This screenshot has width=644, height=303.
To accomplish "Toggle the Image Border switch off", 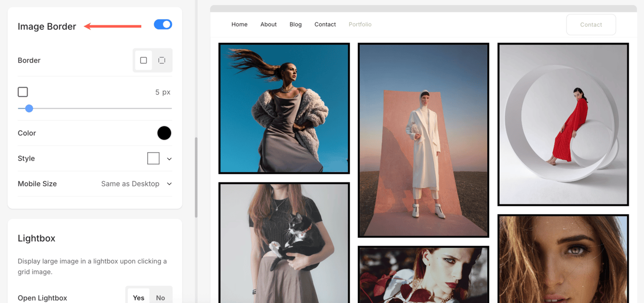I will [x=163, y=24].
